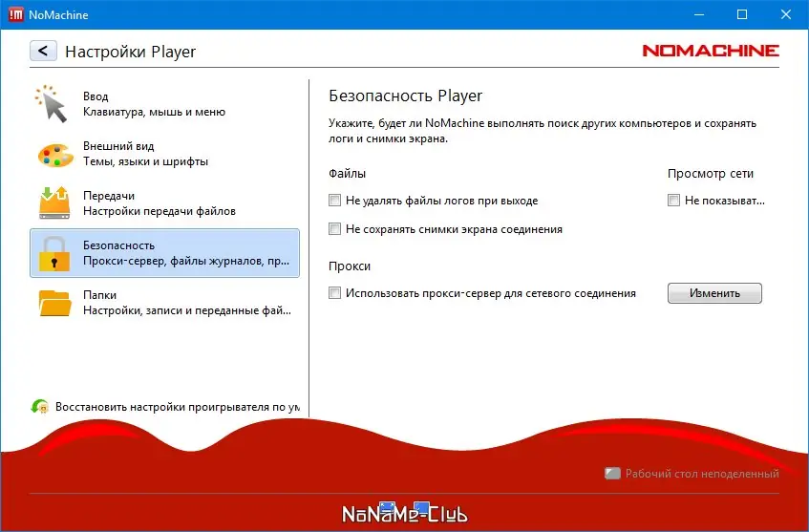Image resolution: width=809 pixels, height=532 pixels.
Task: Open the Передачи settings section
Action: [164, 203]
